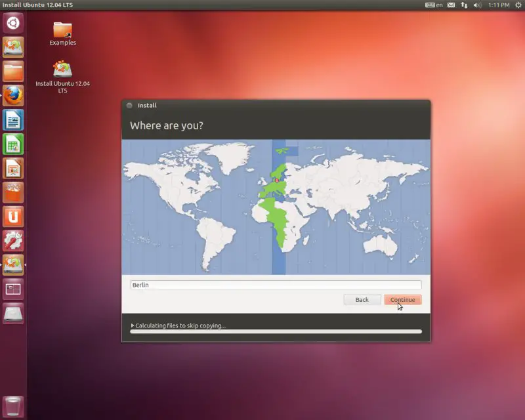Select Install Ubuntu 12.04 LTS desktop icon
525x420 pixels.
[62, 77]
